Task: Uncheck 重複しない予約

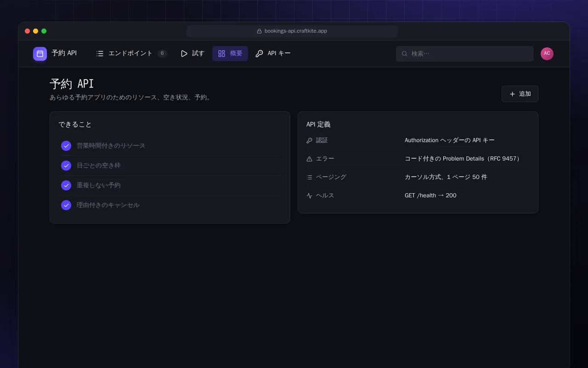Action: pyautogui.click(x=66, y=185)
